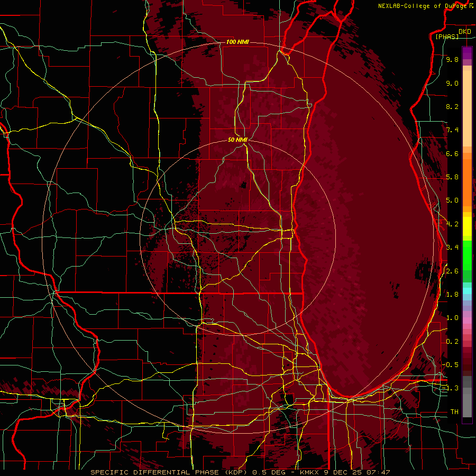Click the 5.8 scale value
476x476 pixels.
click(x=452, y=177)
